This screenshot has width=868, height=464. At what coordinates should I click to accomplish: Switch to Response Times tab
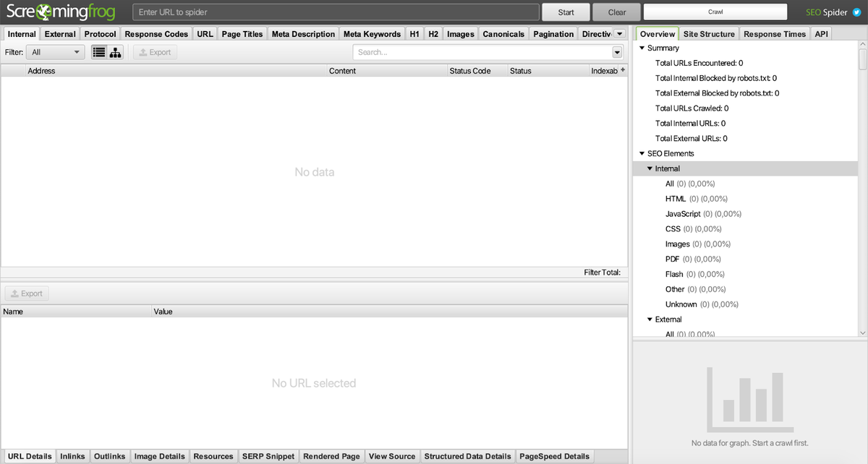775,34
